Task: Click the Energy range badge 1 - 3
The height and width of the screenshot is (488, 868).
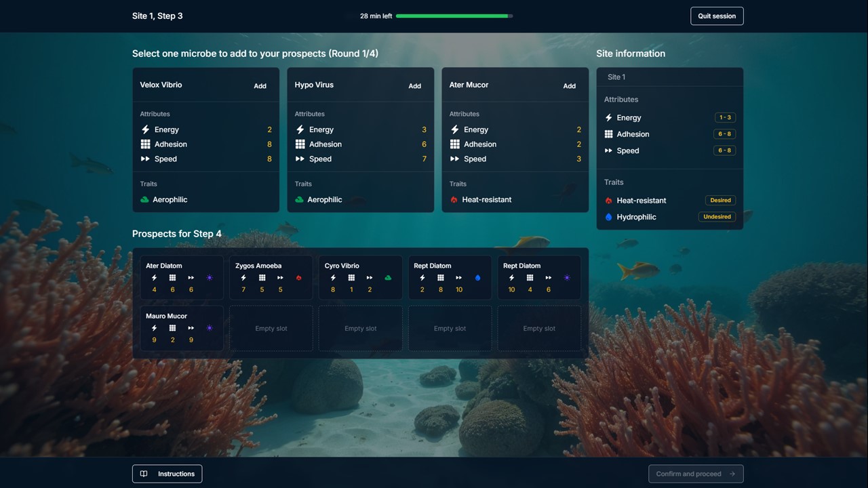Action: (x=725, y=118)
